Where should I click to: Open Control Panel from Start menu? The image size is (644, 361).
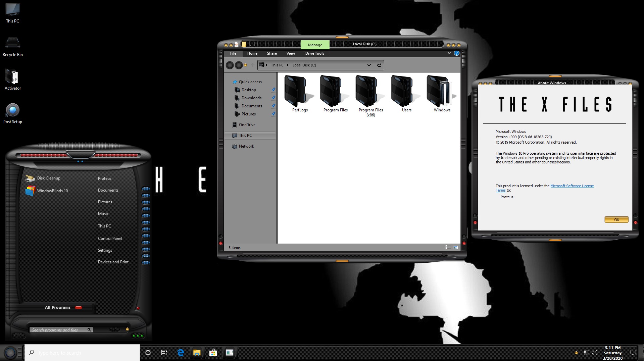pos(110,239)
